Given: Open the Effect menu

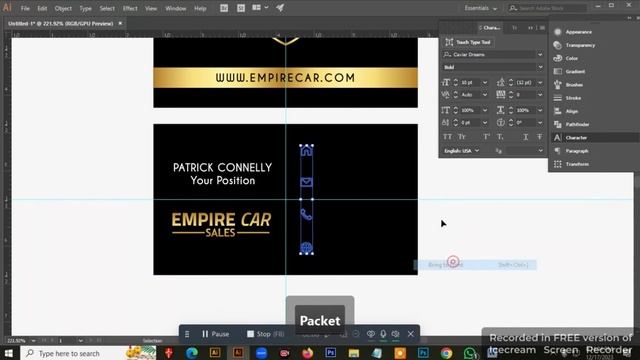Looking at the screenshot, I should point(130,8).
